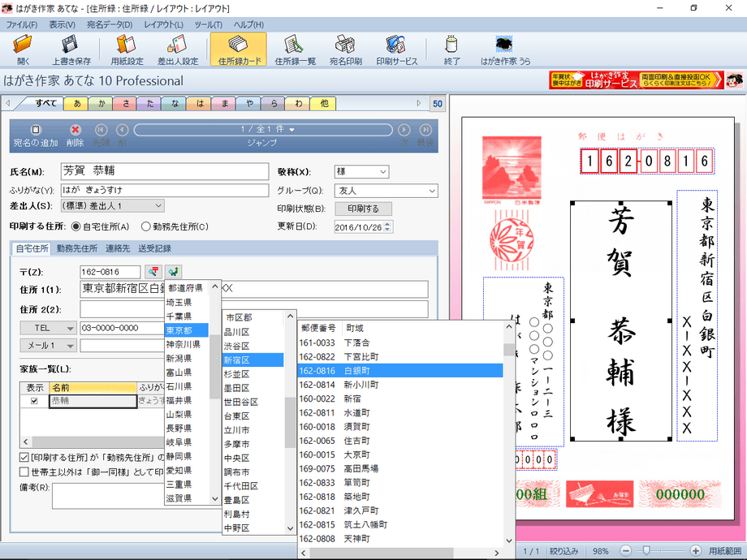Select 169-0075 高田馬場 row
Viewport: 747px width, 560px height.
click(x=400, y=468)
